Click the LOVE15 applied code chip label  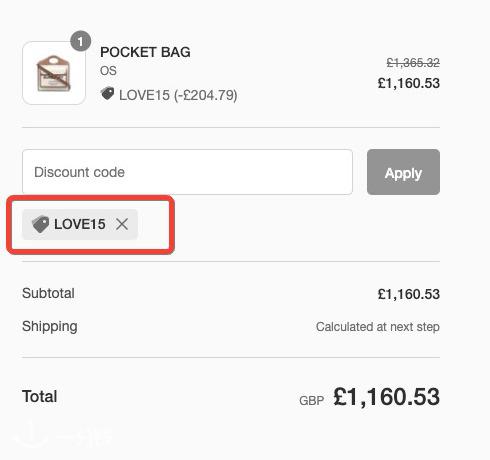click(80, 224)
